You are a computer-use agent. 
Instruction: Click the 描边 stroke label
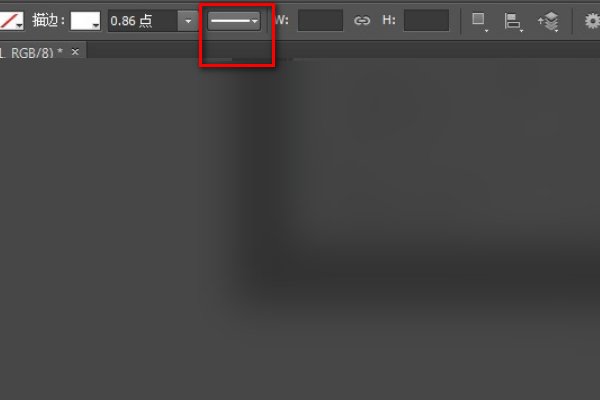point(45,20)
